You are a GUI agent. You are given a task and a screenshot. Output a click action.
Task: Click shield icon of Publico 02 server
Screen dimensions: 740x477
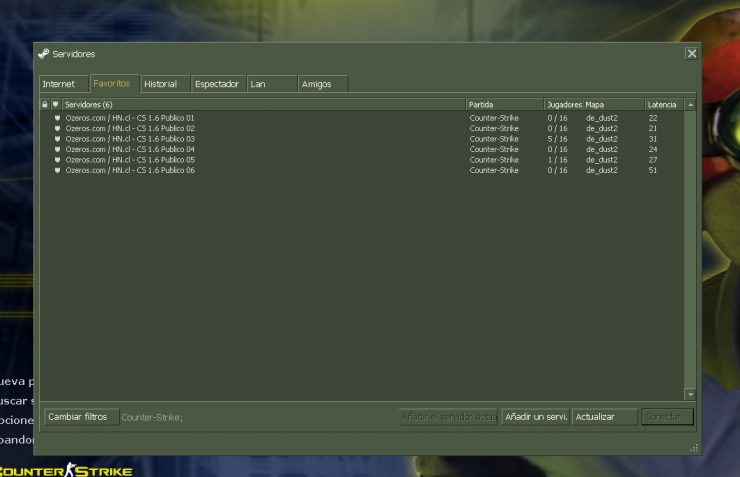[58, 128]
